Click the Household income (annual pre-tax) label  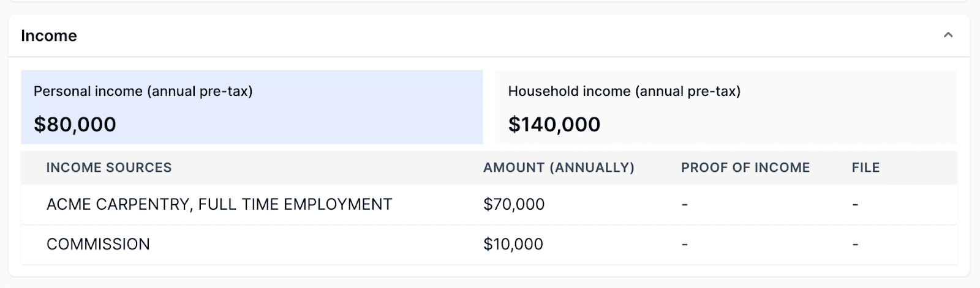[624, 92]
